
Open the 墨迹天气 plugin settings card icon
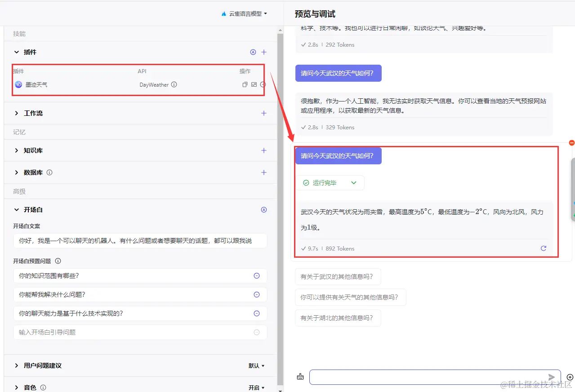click(x=254, y=84)
